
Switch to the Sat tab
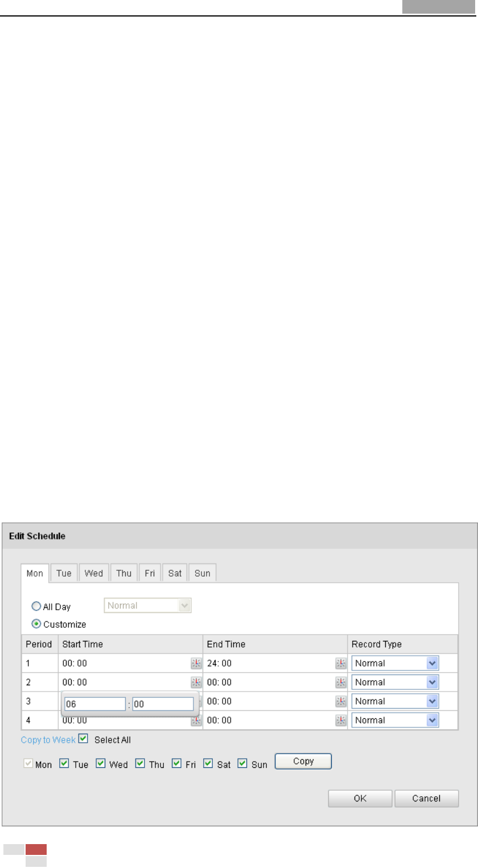click(175, 573)
